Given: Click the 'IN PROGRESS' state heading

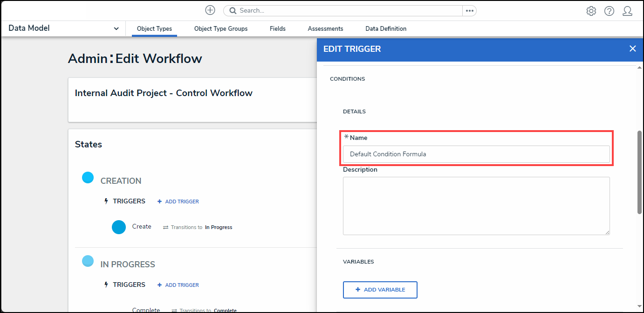Looking at the screenshot, I should click(128, 264).
